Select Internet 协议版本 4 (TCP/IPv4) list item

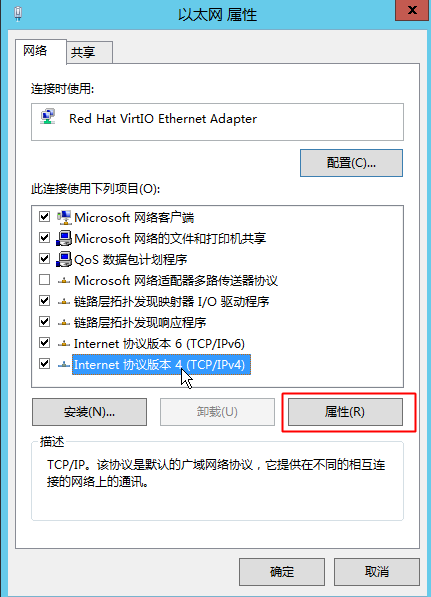[x=161, y=365]
